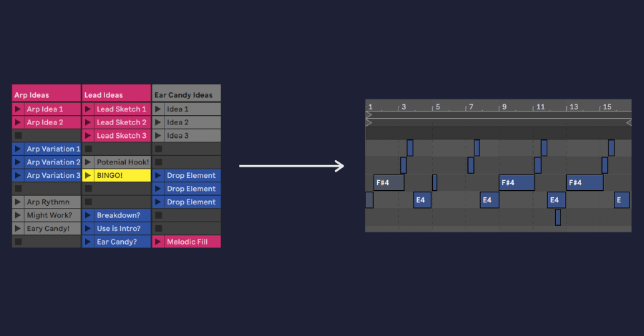The image size is (644, 336).
Task: Stop Arp Ideas via empty slot beside Lead Sketch 3
Action: tap(18, 135)
